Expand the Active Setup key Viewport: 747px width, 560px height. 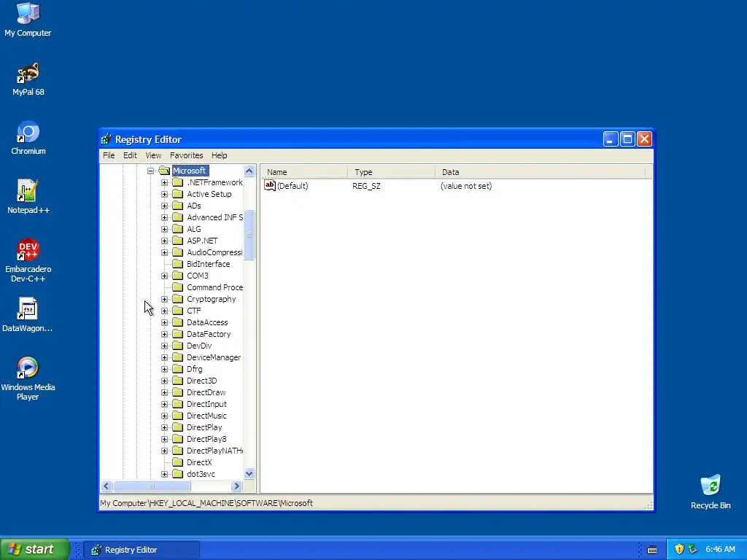click(x=164, y=194)
